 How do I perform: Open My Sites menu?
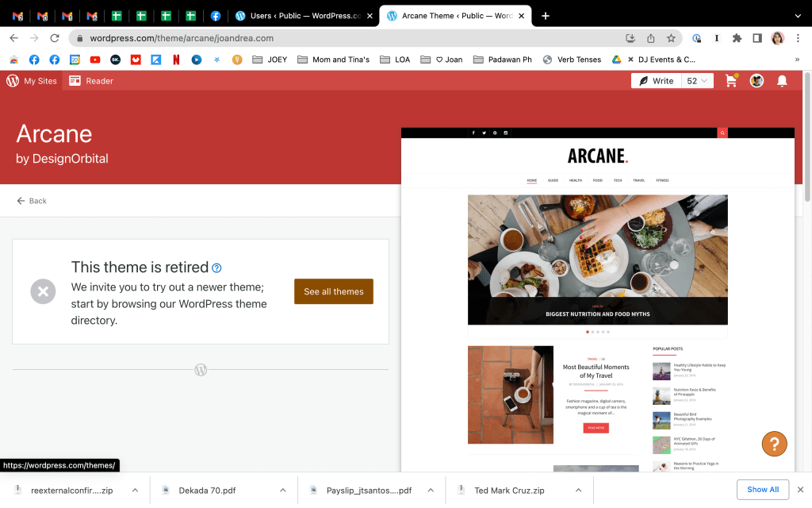pyautogui.click(x=33, y=81)
